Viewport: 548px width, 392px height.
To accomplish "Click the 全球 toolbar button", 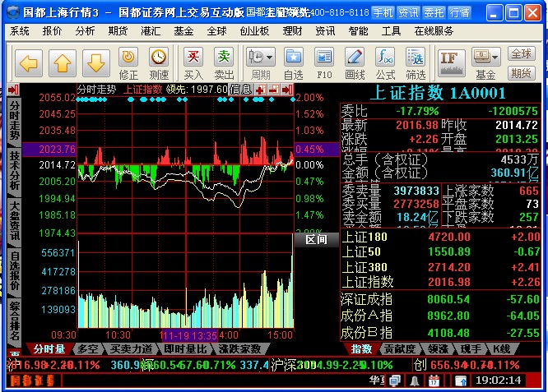I will [x=521, y=53].
